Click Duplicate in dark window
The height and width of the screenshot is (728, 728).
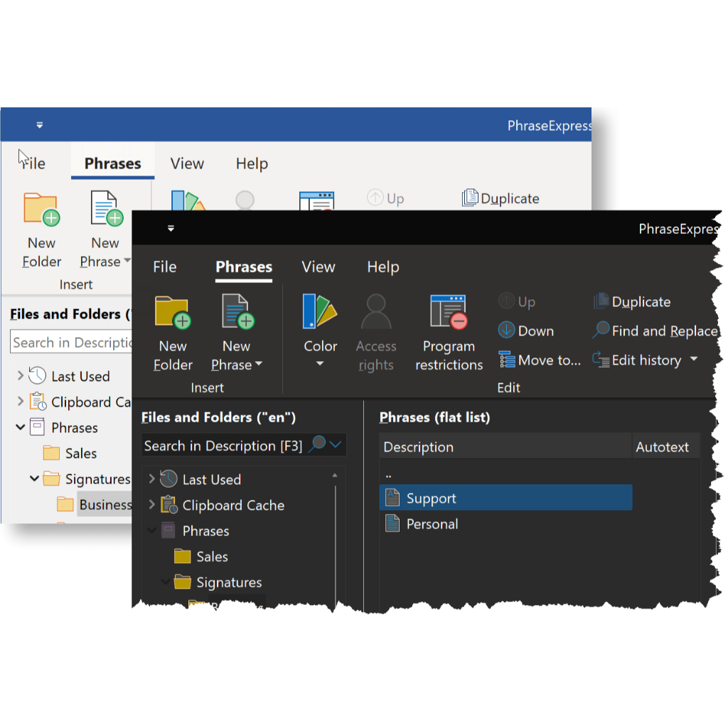(632, 301)
